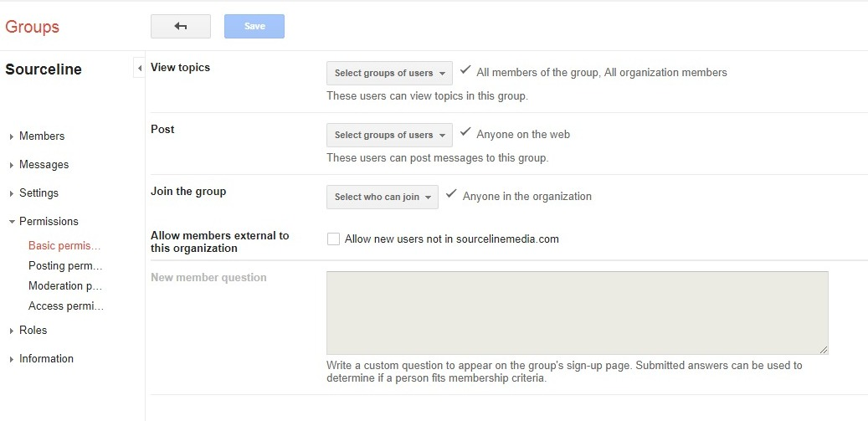Screen dimensions: 868x421
Task: Click the back arrow button
Action: tap(181, 27)
